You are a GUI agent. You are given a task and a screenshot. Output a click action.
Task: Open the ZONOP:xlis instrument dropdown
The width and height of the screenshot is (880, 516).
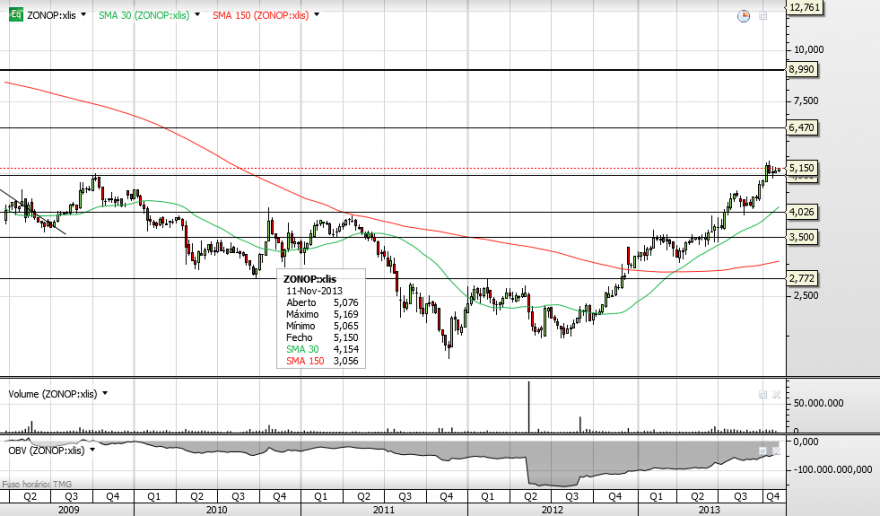point(84,15)
